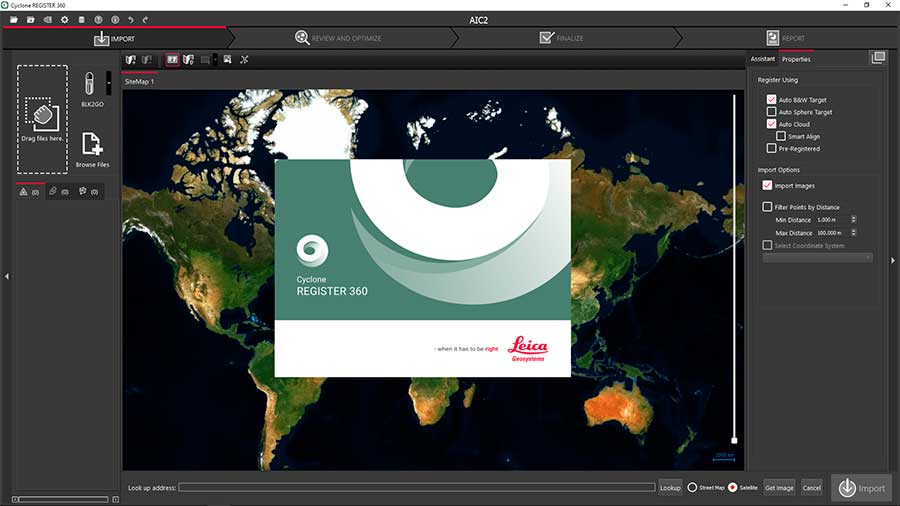Enable Auto Sphere Target checkbox

point(771,112)
